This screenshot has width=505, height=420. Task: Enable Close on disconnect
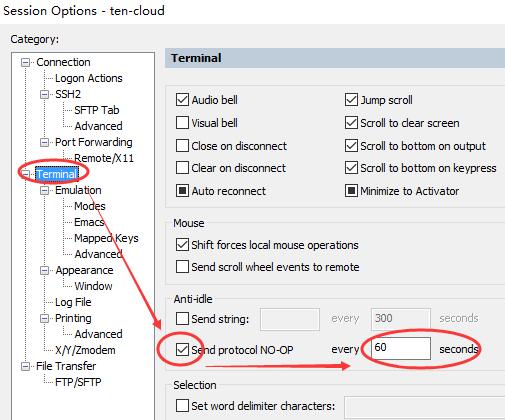pyautogui.click(x=182, y=146)
